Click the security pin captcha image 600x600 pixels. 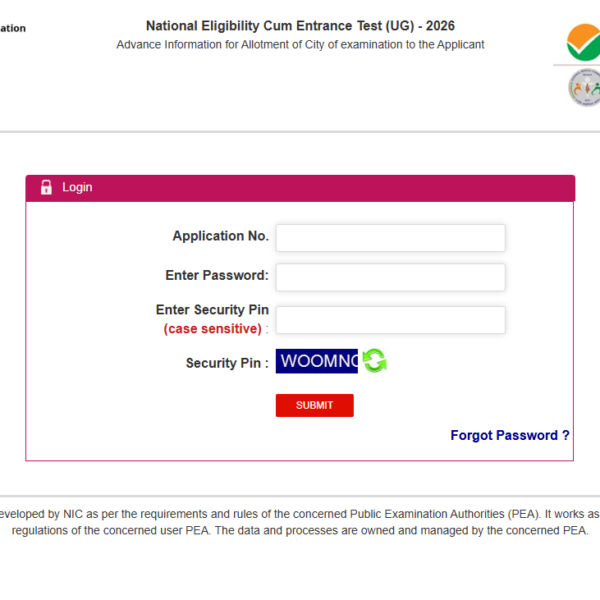click(317, 361)
